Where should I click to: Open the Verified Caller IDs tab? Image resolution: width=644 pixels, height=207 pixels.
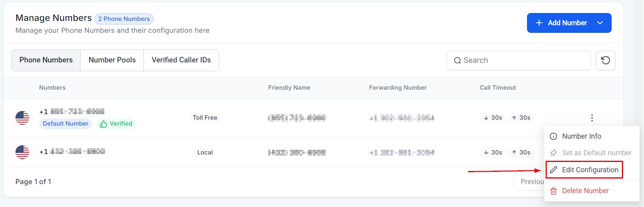(181, 60)
